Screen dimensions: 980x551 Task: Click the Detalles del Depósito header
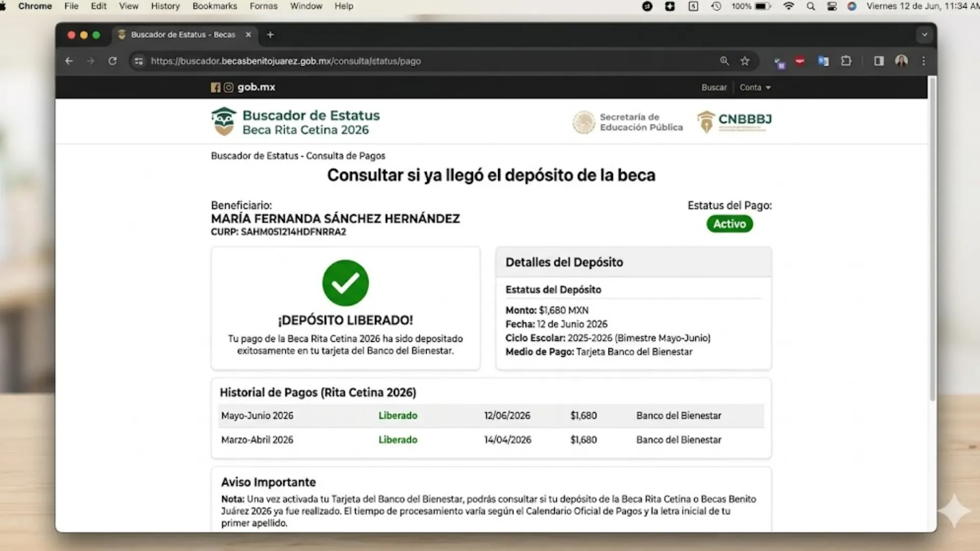pyautogui.click(x=633, y=262)
